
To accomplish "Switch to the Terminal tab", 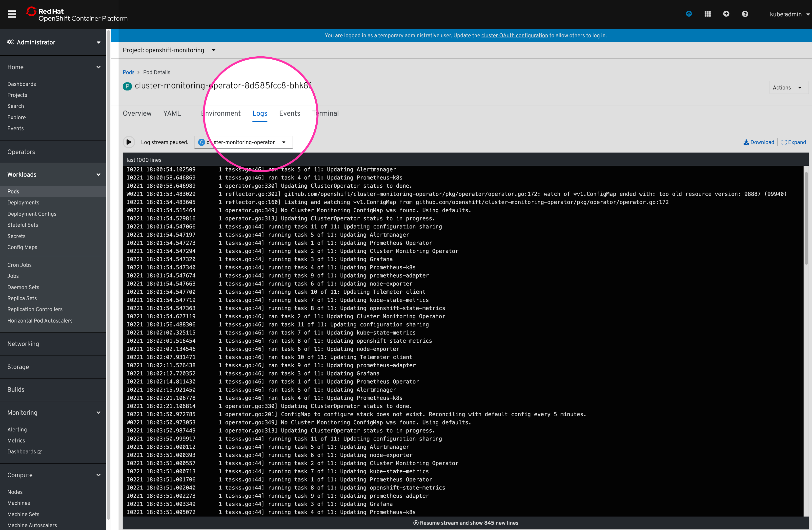I will coord(325,113).
